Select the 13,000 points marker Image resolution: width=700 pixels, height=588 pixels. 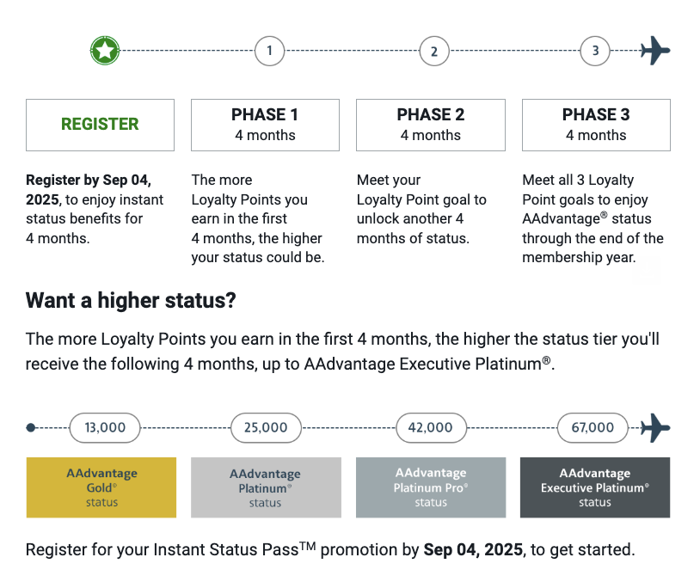point(105,428)
